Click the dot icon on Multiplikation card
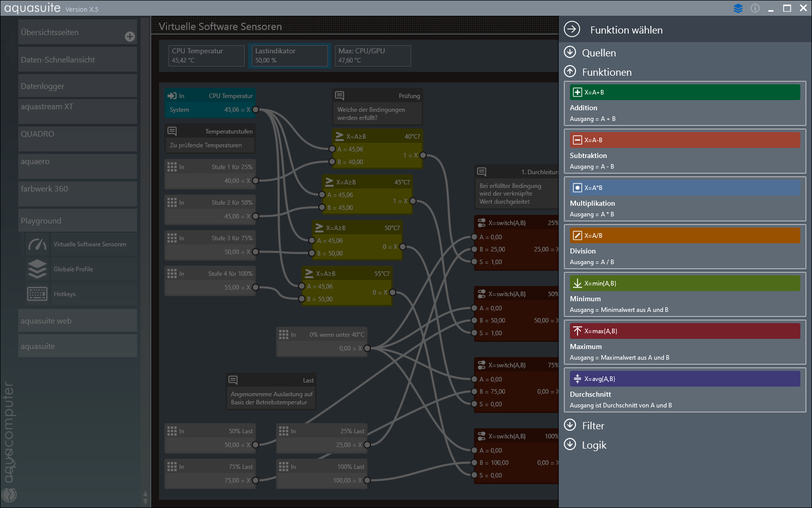This screenshot has height=508, width=812. click(577, 188)
